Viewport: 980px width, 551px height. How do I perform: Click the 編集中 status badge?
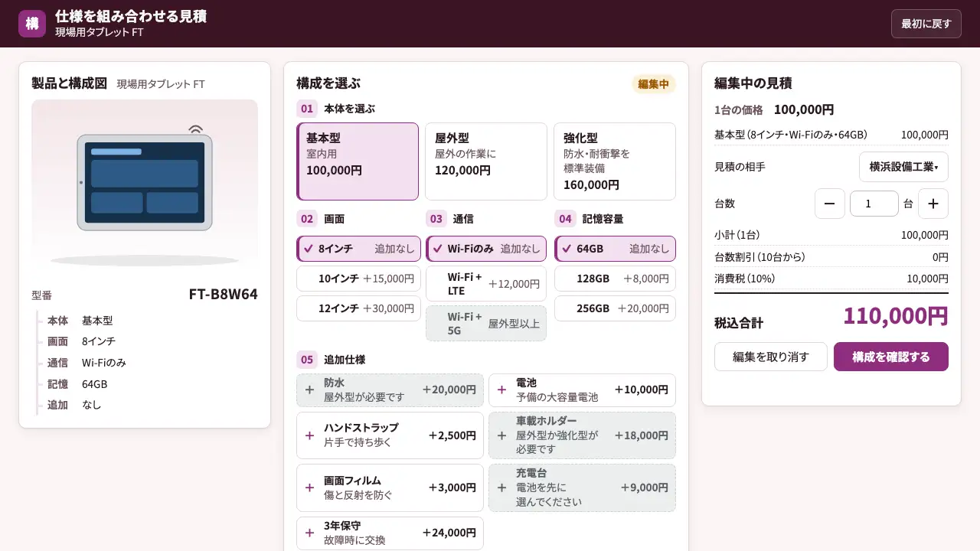coord(654,84)
